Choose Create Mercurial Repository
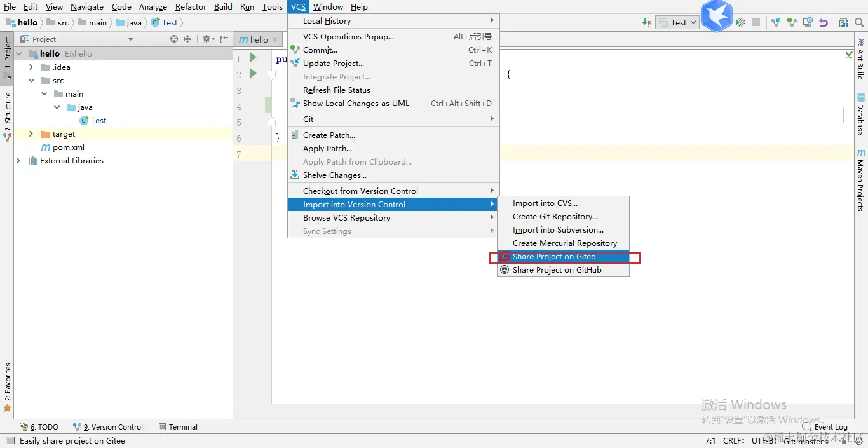The height and width of the screenshot is (448, 868). pyautogui.click(x=563, y=243)
